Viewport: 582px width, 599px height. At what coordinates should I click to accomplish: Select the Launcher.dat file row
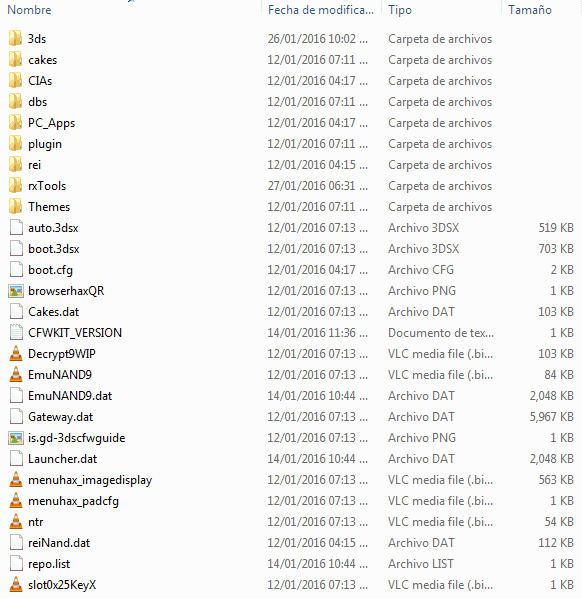pyautogui.click(x=291, y=459)
